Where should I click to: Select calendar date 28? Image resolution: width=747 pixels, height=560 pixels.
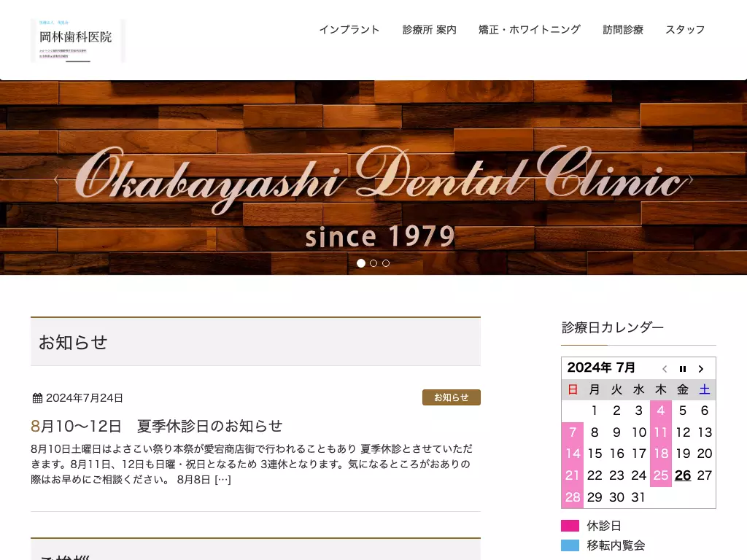[x=573, y=497]
